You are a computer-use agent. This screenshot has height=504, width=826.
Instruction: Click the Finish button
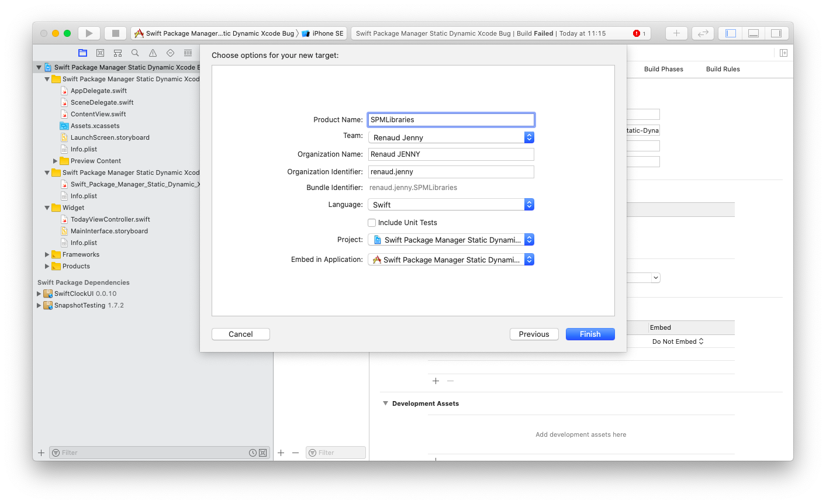click(x=590, y=334)
